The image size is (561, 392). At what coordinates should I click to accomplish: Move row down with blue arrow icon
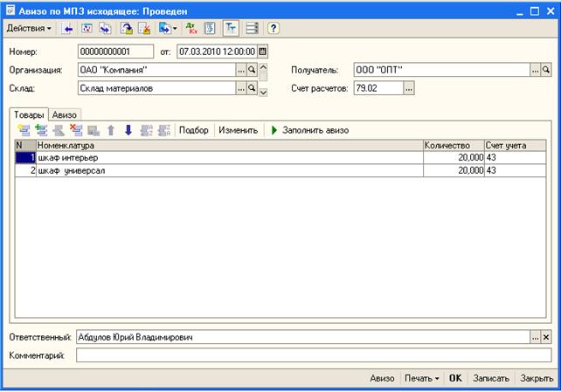click(x=128, y=130)
